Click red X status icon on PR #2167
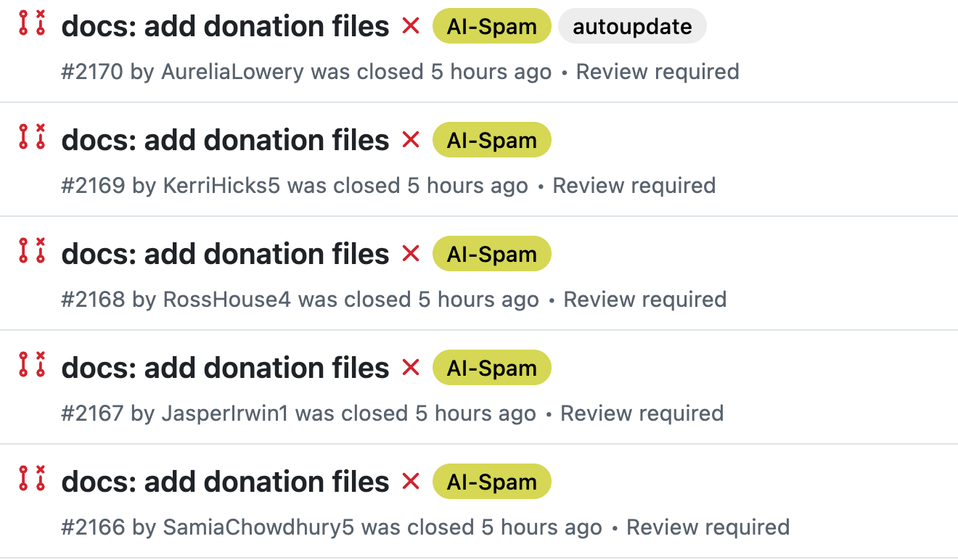 [x=411, y=367]
